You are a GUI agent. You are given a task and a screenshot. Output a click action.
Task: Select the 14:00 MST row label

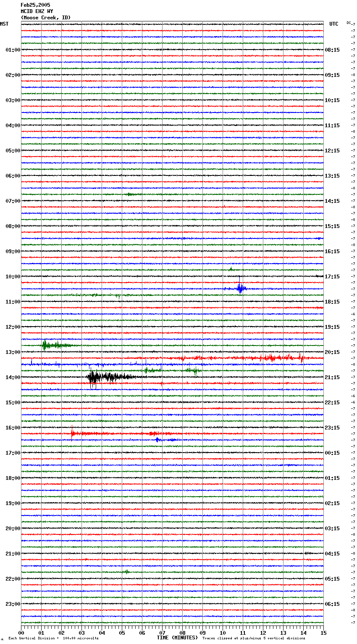[13, 377]
